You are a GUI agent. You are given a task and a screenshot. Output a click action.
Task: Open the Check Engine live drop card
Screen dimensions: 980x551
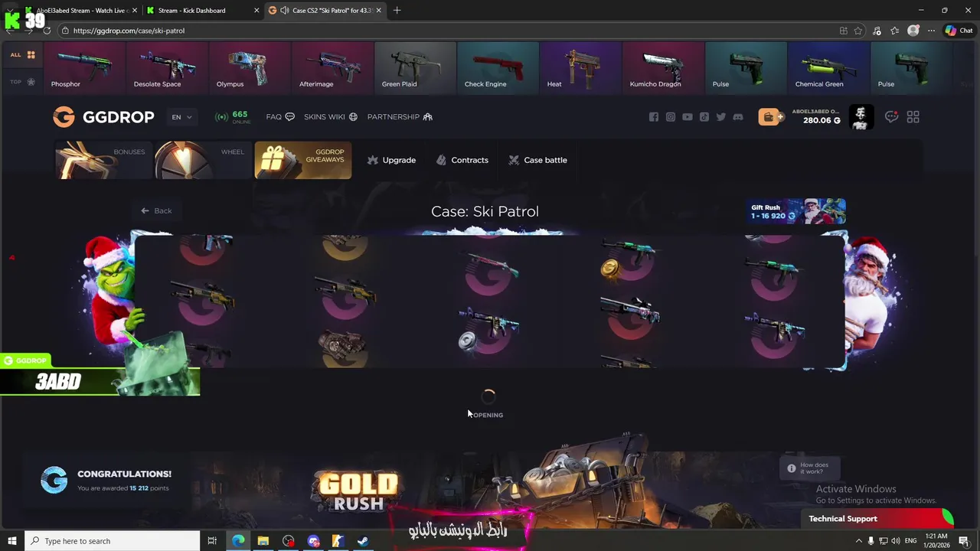498,67
